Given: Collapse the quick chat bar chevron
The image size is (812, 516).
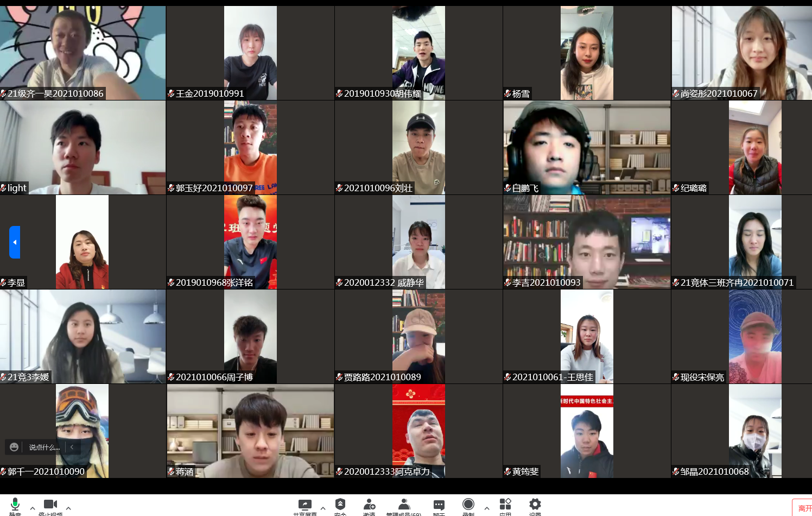Looking at the screenshot, I should pyautogui.click(x=71, y=447).
